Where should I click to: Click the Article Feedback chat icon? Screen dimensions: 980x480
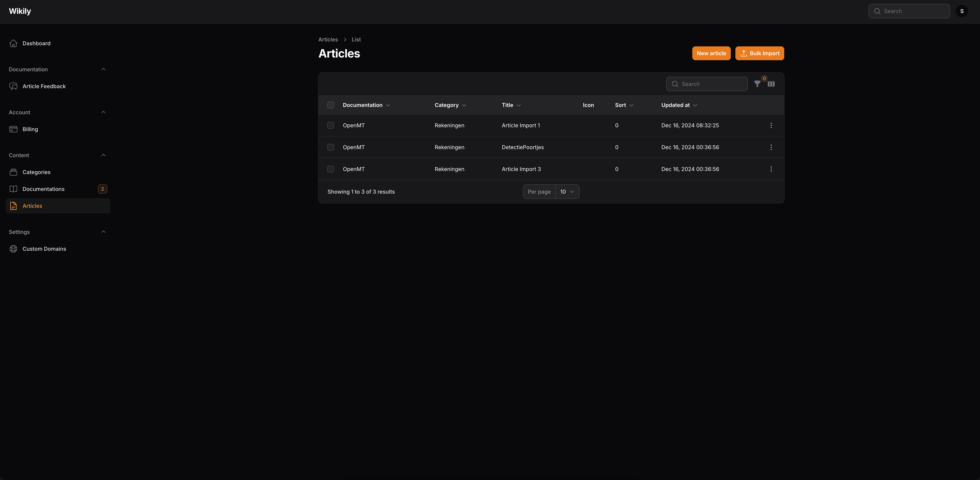click(13, 86)
